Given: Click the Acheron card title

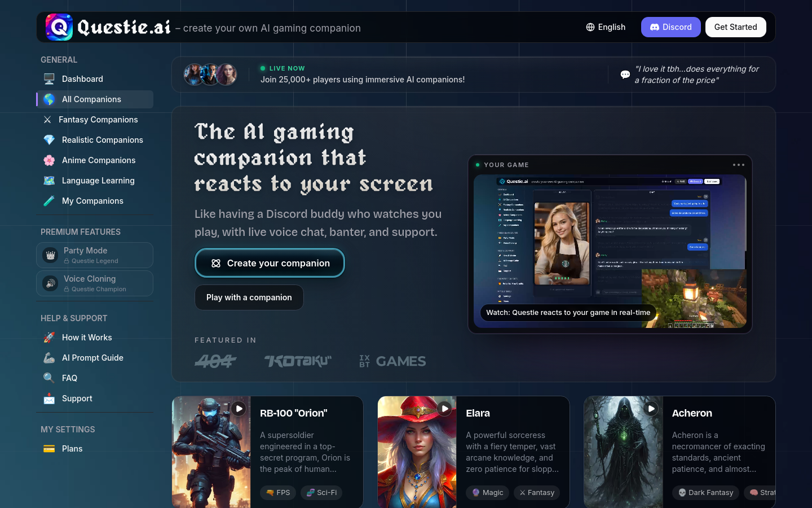Looking at the screenshot, I should click(x=692, y=413).
